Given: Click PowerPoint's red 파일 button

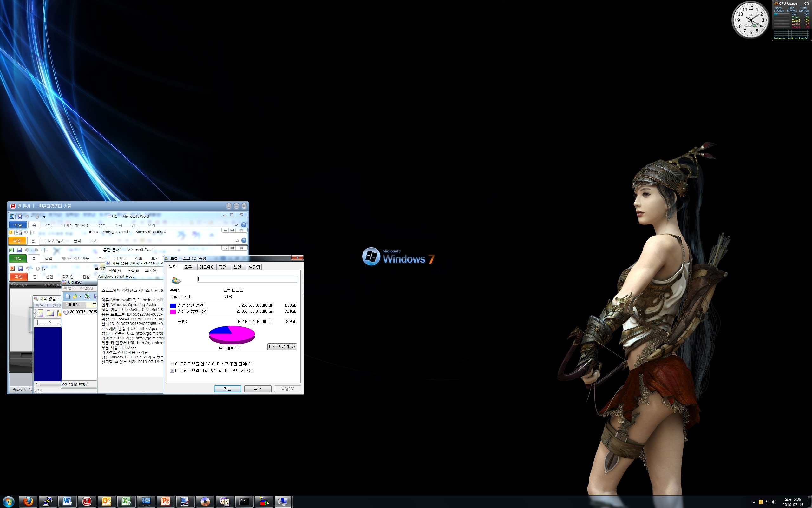Looking at the screenshot, I should (18, 277).
